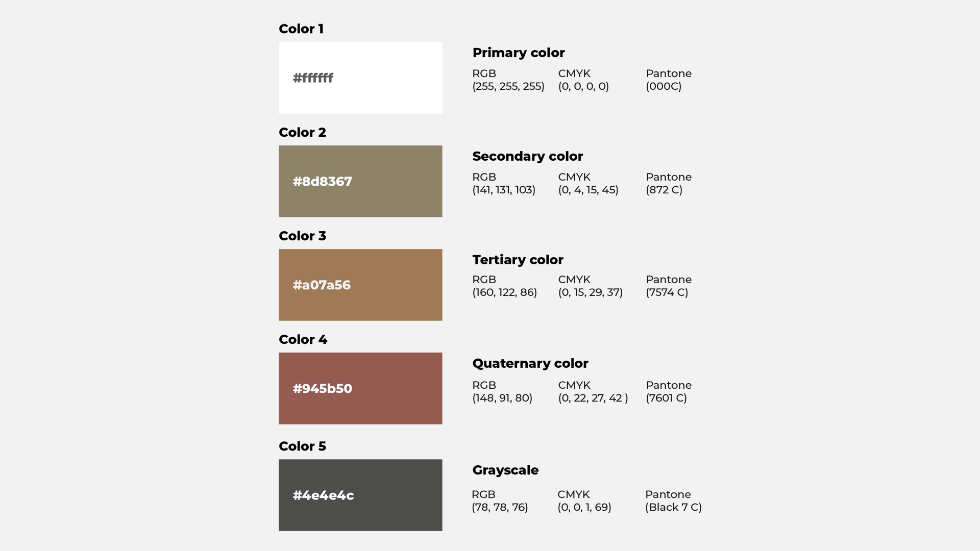Click the "Color 3" heading
This screenshot has width=980, height=551.
click(x=302, y=236)
